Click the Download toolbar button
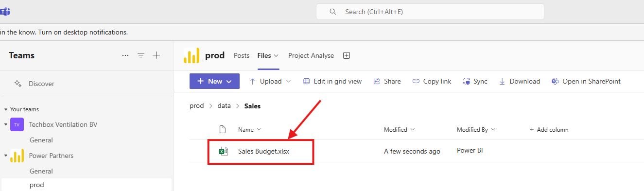The height and width of the screenshot is (191, 644). (520, 81)
